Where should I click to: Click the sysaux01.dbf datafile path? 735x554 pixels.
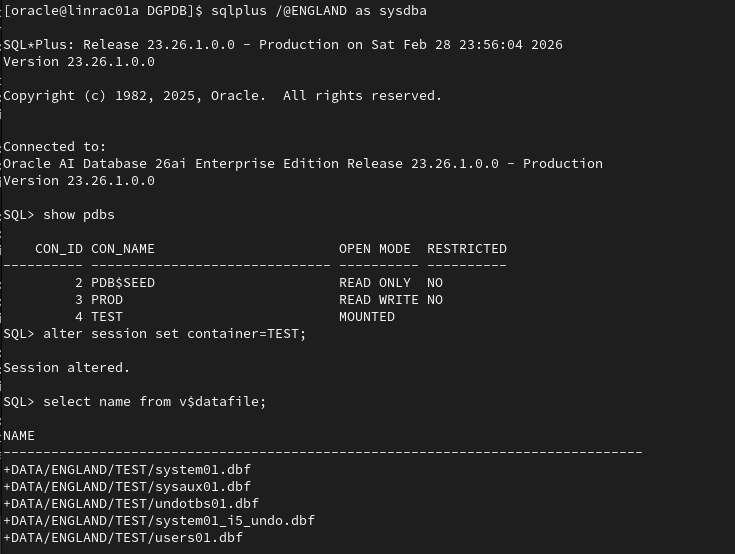(127, 487)
